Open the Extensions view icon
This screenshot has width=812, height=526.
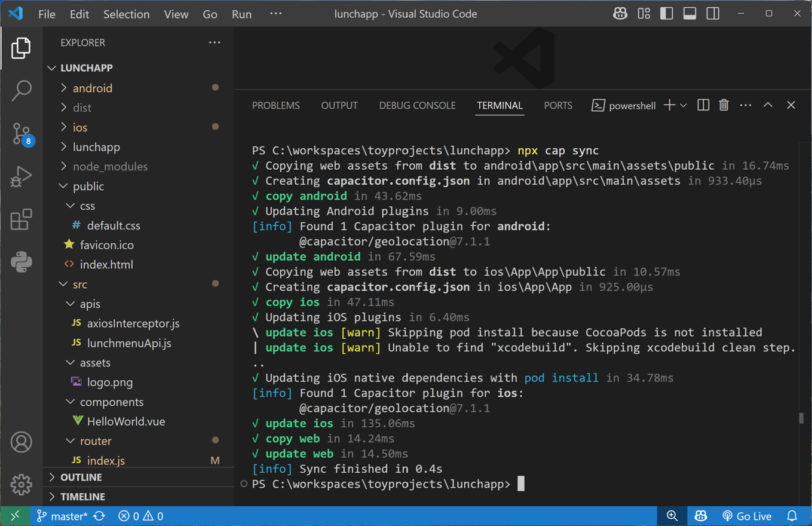[21, 220]
